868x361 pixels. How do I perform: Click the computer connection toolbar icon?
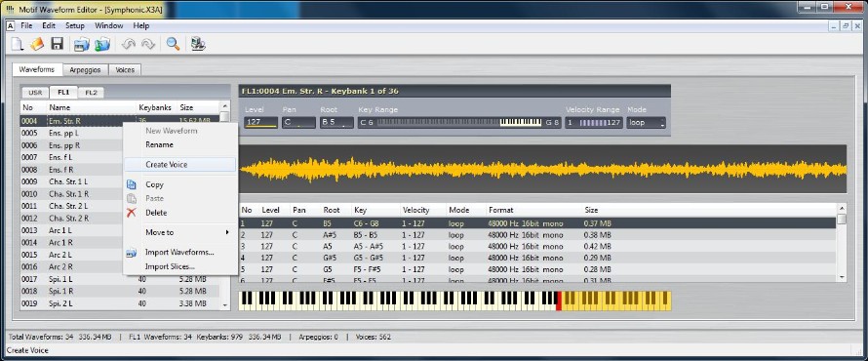point(198,44)
